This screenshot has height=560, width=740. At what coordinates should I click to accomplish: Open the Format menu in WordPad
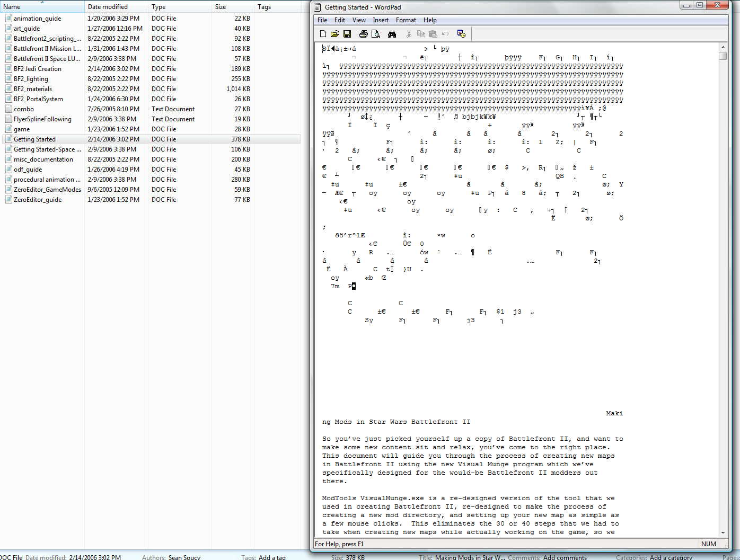tap(406, 20)
